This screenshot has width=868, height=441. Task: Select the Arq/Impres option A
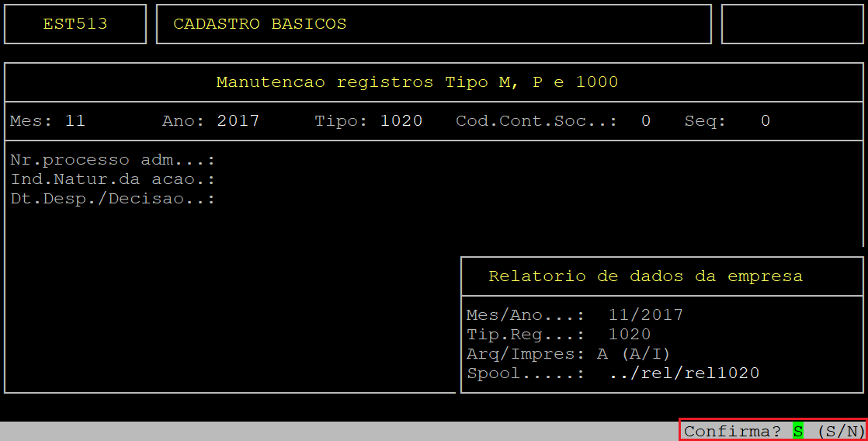pos(602,354)
